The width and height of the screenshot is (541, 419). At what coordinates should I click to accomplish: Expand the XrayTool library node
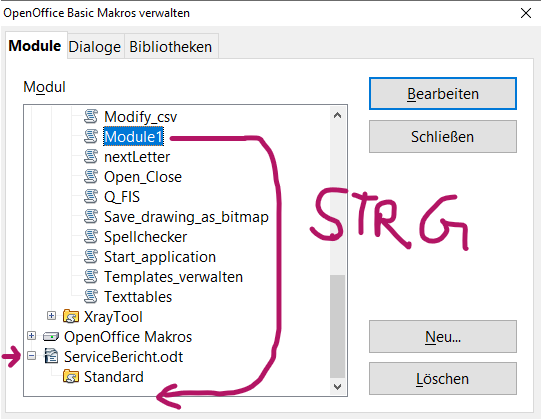pos(51,315)
